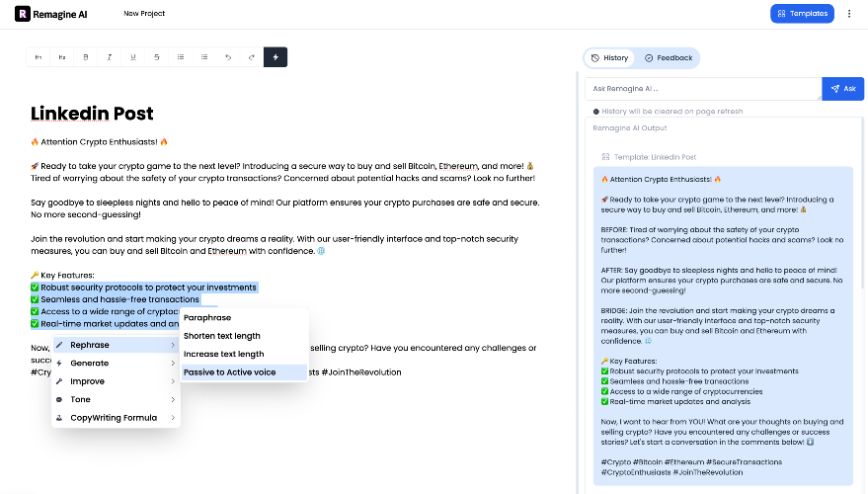Click the 'Key Features:' line in editor
This screenshot has width=868, height=494.
62,276
